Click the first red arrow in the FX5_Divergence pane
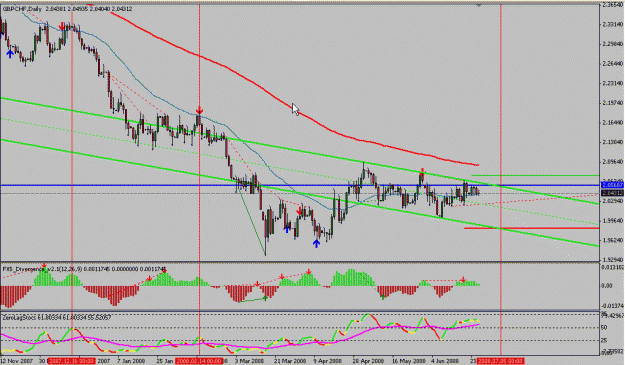625x365 pixels. pyautogui.click(x=44, y=265)
